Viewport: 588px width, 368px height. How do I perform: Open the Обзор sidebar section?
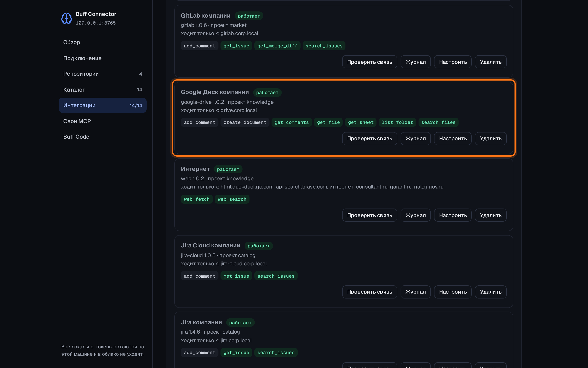(x=102, y=42)
